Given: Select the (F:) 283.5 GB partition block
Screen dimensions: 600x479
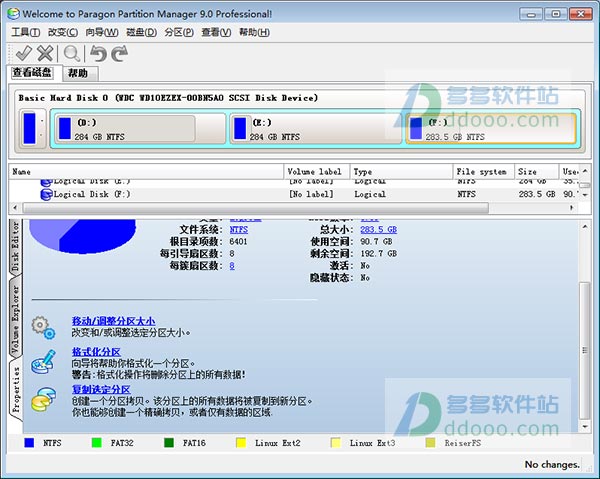Looking at the screenshot, I should 491,129.
